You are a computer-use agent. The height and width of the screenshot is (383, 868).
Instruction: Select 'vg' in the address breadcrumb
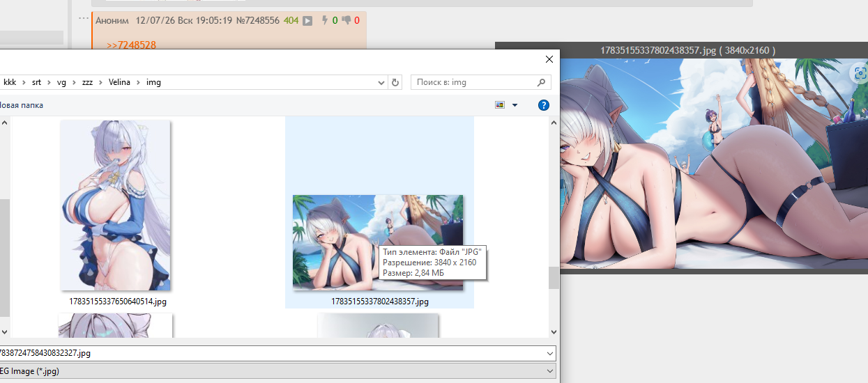(x=61, y=82)
